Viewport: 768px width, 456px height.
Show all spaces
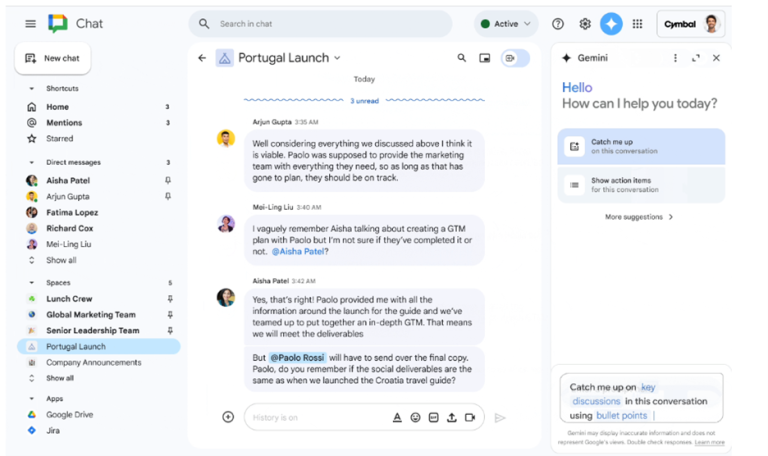pyautogui.click(x=60, y=378)
